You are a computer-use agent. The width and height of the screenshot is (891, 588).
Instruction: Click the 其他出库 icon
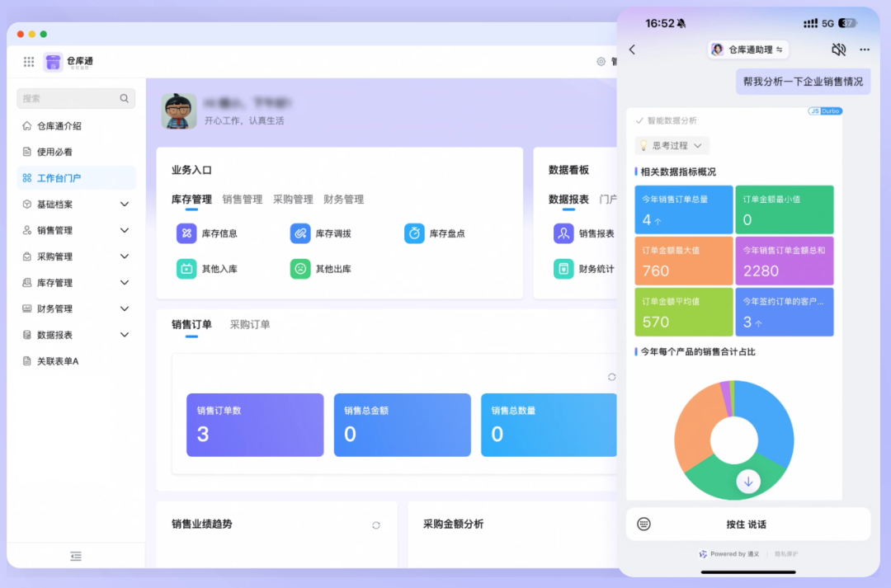tap(300, 268)
